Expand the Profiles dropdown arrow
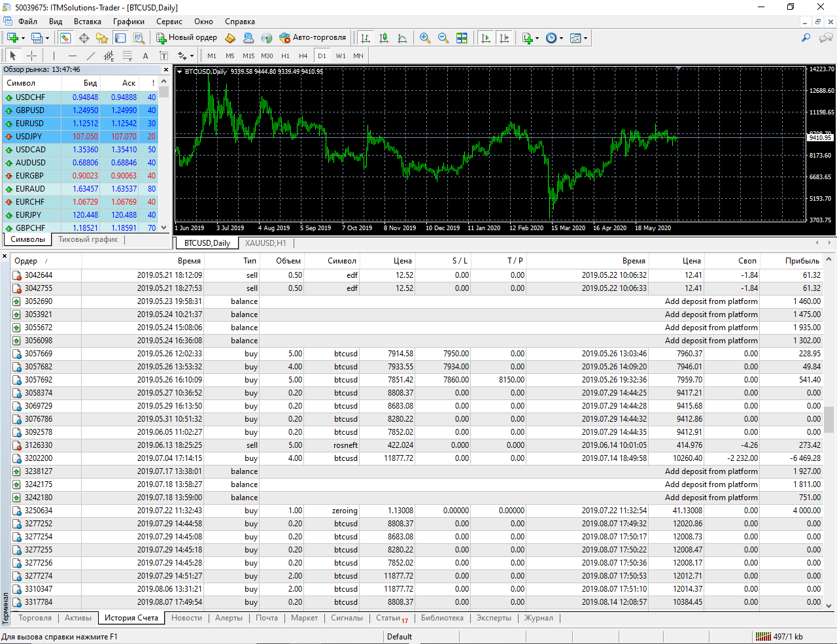Viewport: 837px width, 644px height. pyautogui.click(x=47, y=38)
